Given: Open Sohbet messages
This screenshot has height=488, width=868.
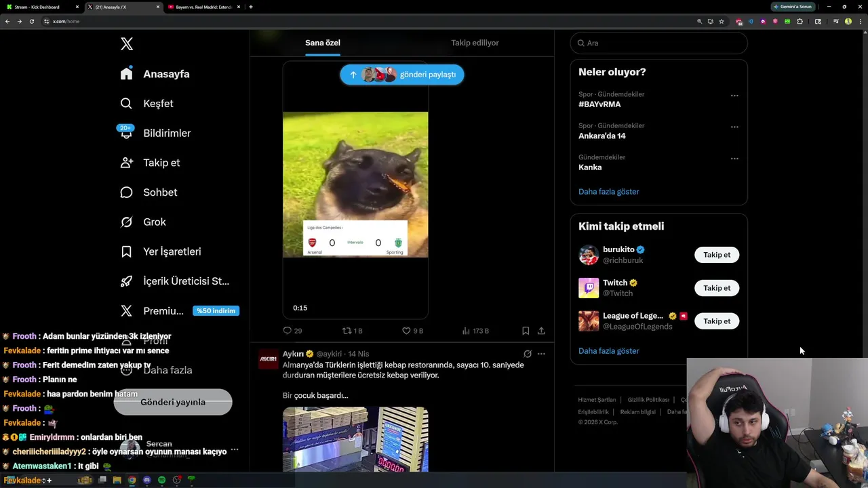Looking at the screenshot, I should tap(149, 192).
